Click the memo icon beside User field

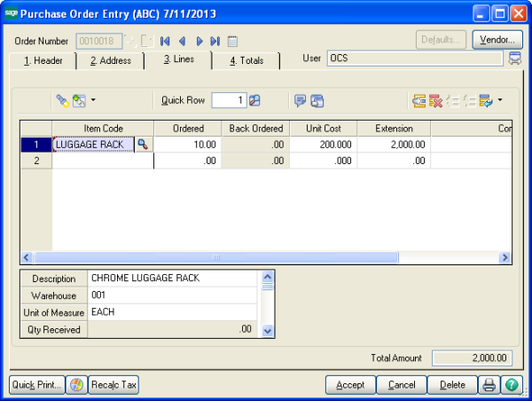click(x=514, y=59)
